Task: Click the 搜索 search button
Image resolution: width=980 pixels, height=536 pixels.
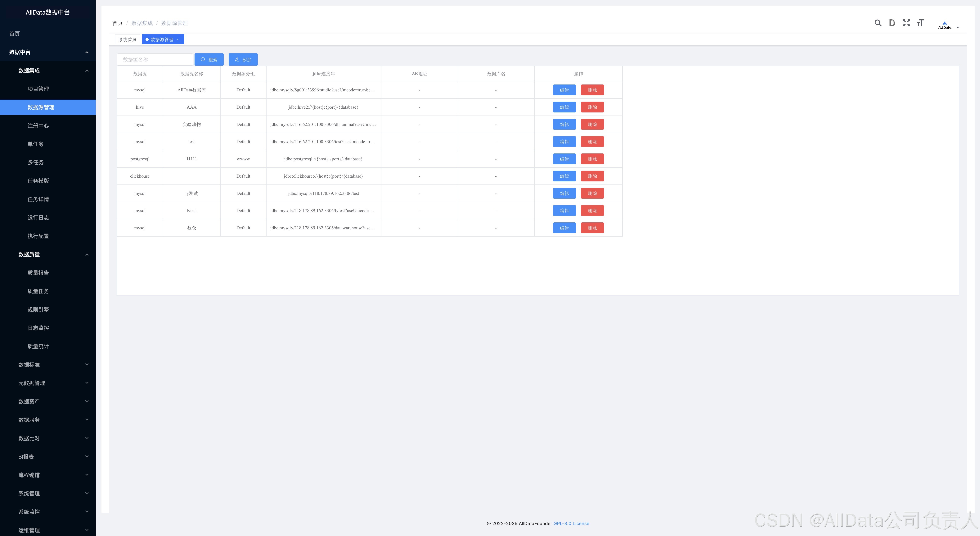Action: point(209,60)
